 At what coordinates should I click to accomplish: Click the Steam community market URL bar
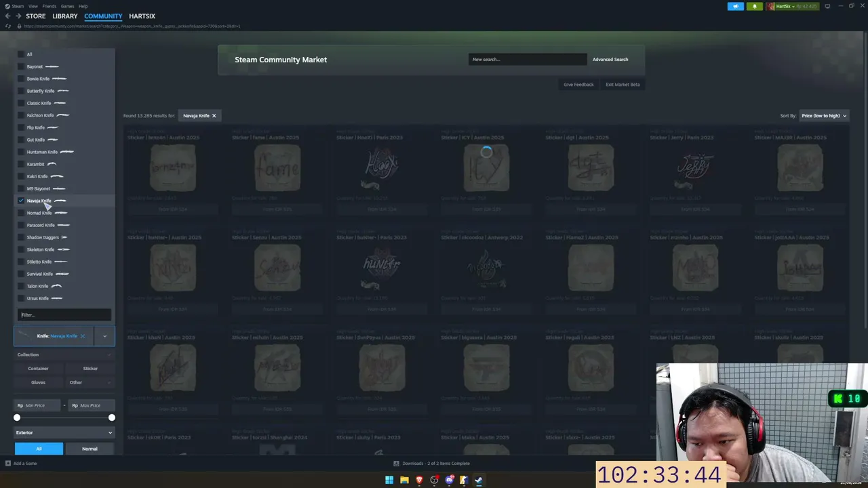point(132,26)
